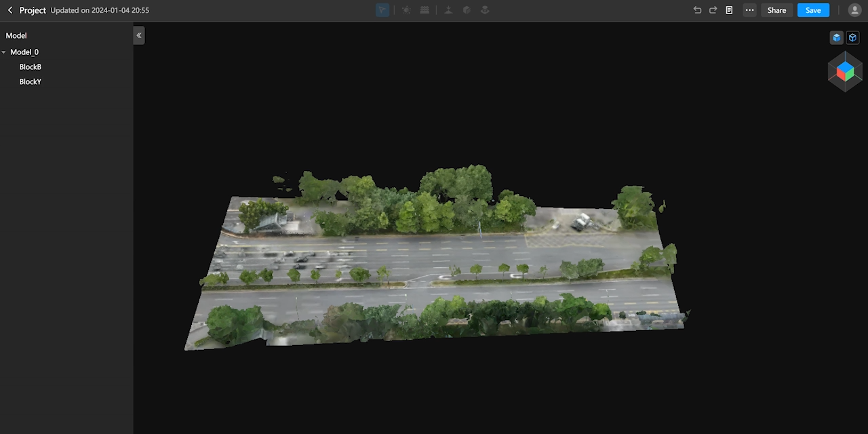Click the textured cube tool icon
This screenshot has height=434, width=868.
pyautogui.click(x=467, y=10)
